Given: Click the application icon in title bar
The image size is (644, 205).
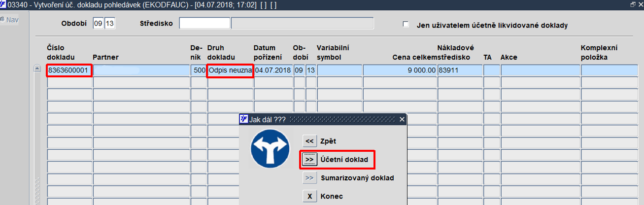Looking at the screenshot, I should [3, 4].
